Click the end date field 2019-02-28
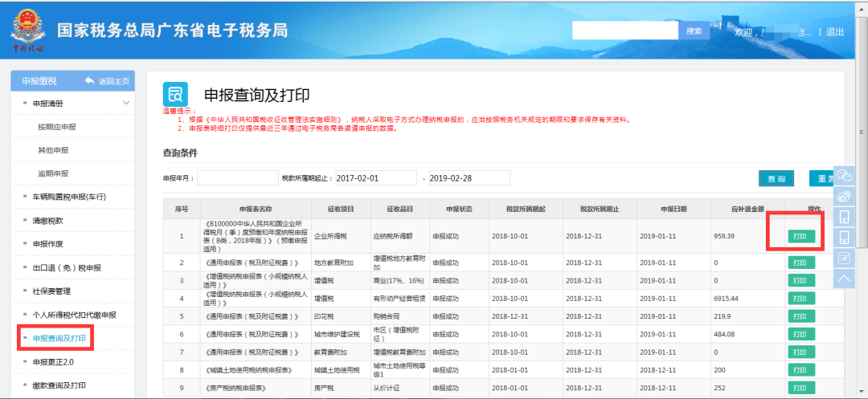 pos(469,178)
